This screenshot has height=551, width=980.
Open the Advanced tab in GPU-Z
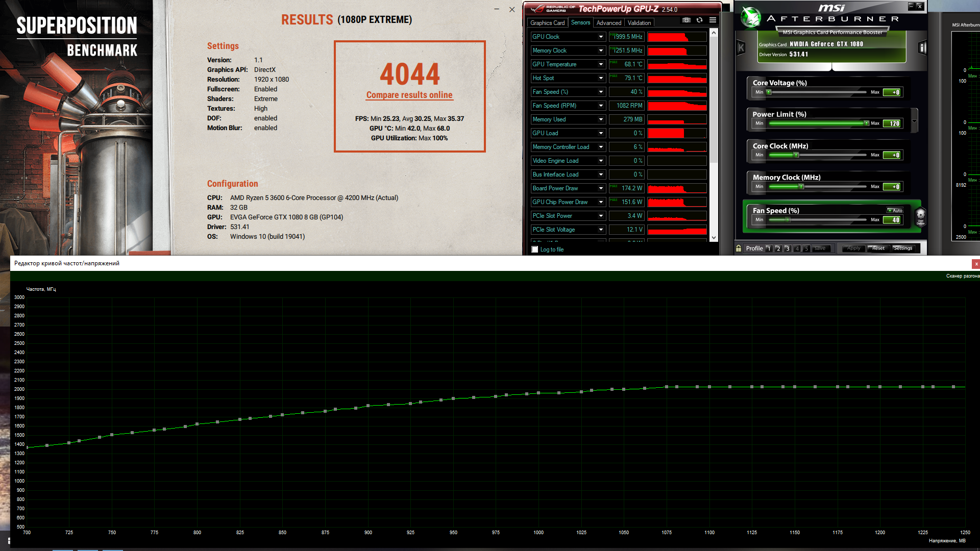click(x=608, y=23)
